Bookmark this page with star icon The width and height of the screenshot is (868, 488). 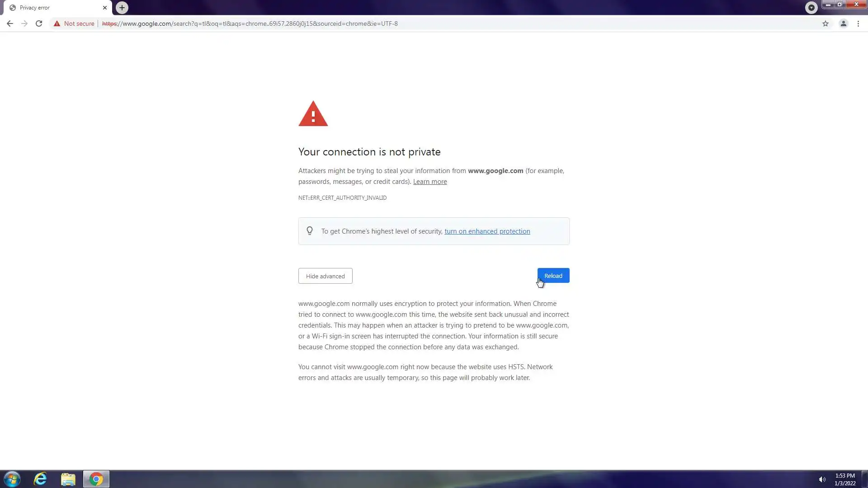point(826,23)
